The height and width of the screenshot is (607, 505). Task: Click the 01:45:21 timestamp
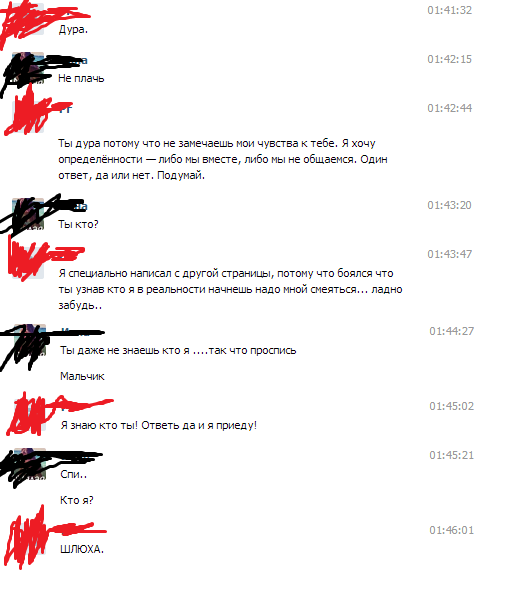(451, 455)
